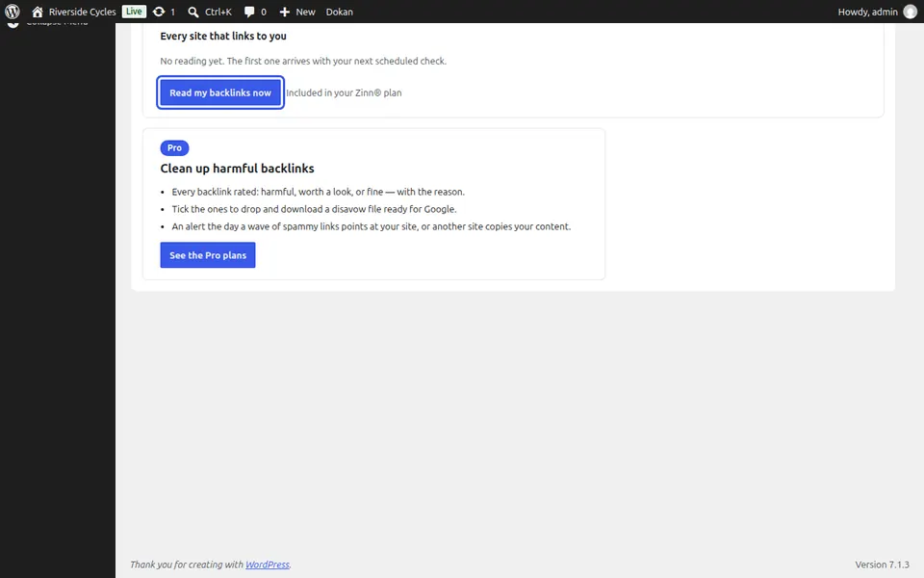Click the 'No reading yet' status message

303,61
